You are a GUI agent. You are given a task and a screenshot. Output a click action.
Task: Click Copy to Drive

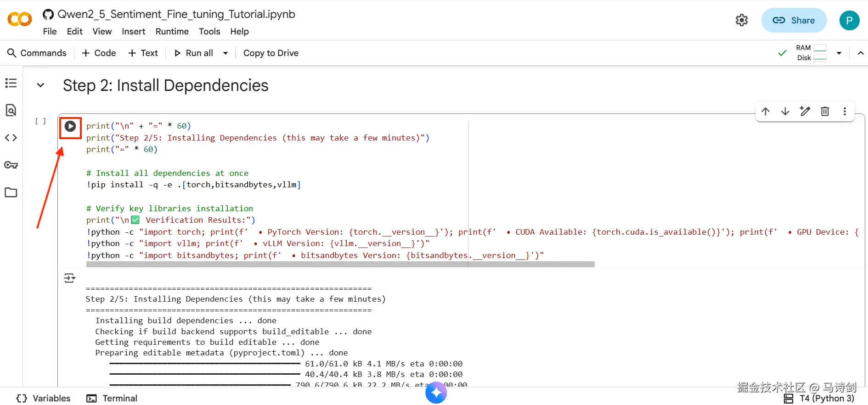coord(271,53)
